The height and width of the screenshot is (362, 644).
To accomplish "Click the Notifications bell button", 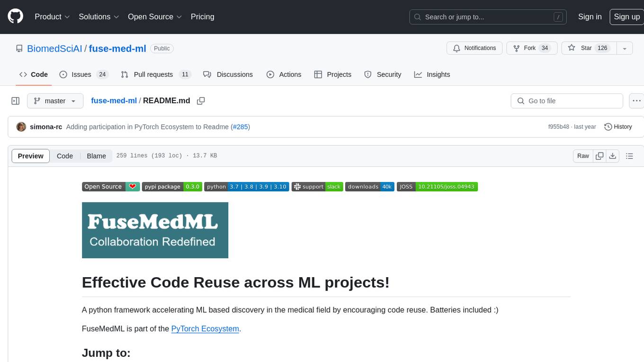I will (x=474, y=48).
